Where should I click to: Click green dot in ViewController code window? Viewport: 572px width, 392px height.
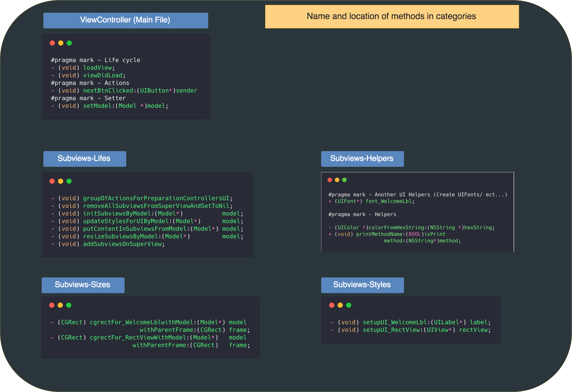point(69,43)
